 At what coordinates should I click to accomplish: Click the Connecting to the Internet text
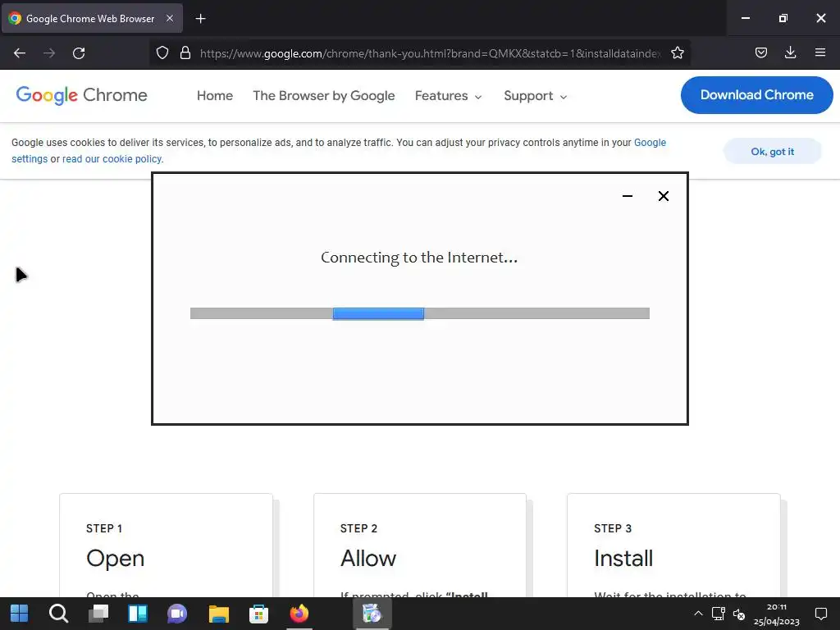pyautogui.click(x=419, y=258)
